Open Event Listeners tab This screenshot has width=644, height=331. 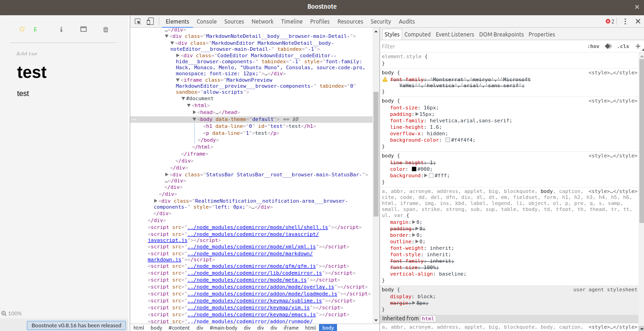click(x=455, y=34)
